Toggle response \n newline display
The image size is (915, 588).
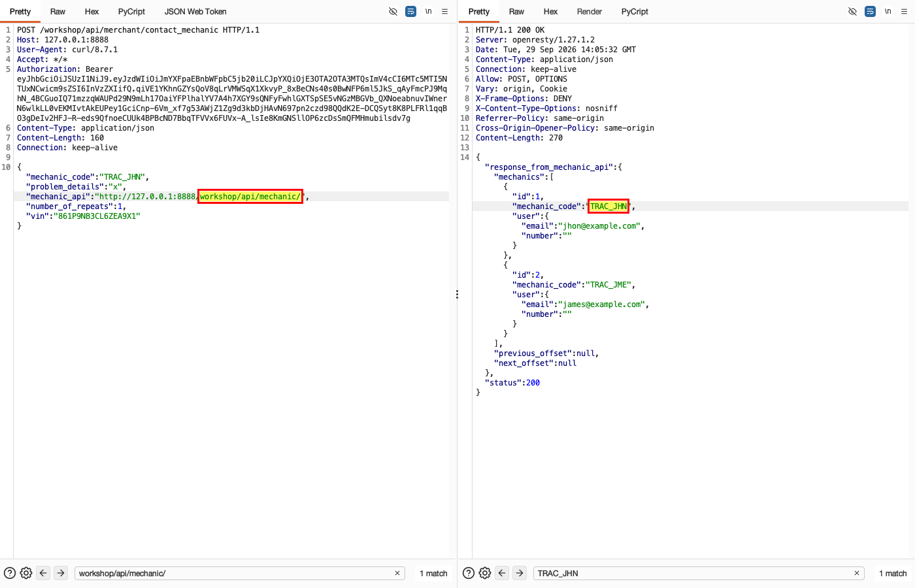coord(888,11)
